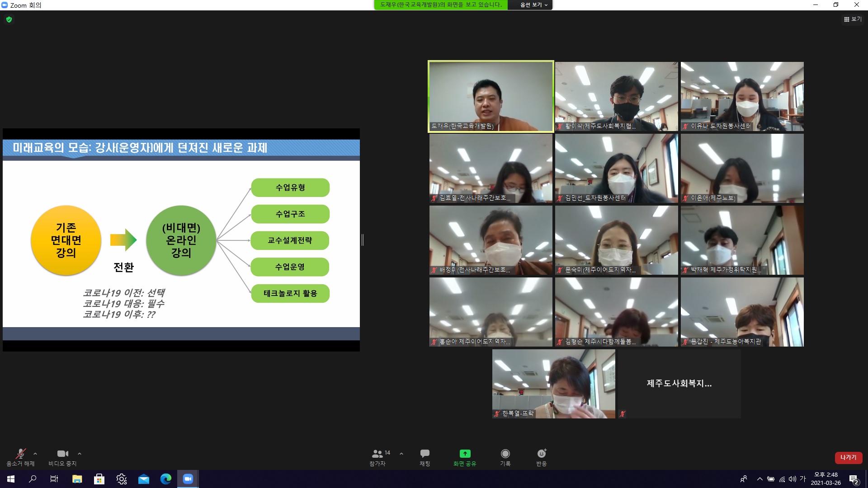Open Reactions (반응) menu
The height and width of the screenshot is (488, 868).
pos(541,457)
